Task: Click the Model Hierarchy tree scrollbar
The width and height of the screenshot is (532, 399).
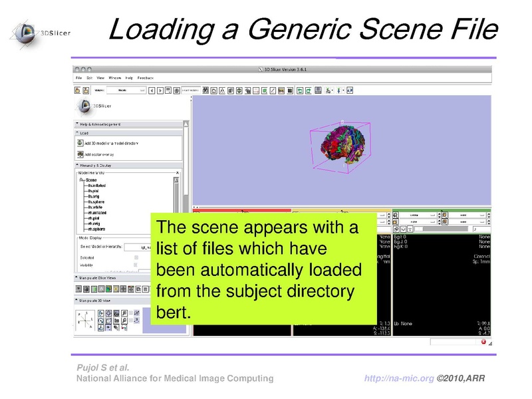Action: pos(176,195)
